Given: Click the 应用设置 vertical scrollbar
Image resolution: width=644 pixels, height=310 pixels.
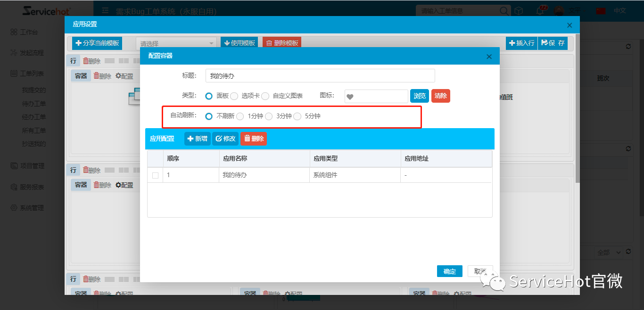Looking at the screenshot, I should 577,108.
